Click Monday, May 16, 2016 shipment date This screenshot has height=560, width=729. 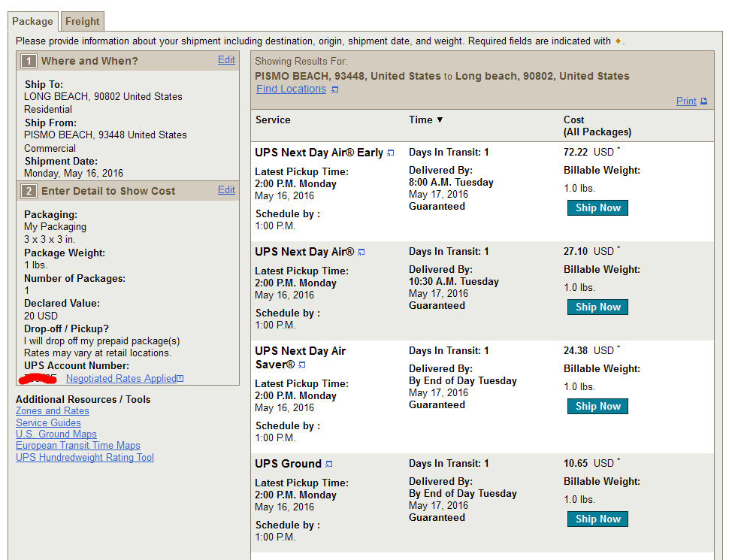74,174
